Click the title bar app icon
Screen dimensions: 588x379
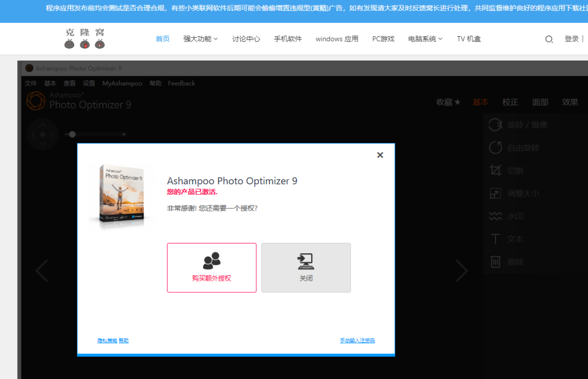coord(29,68)
